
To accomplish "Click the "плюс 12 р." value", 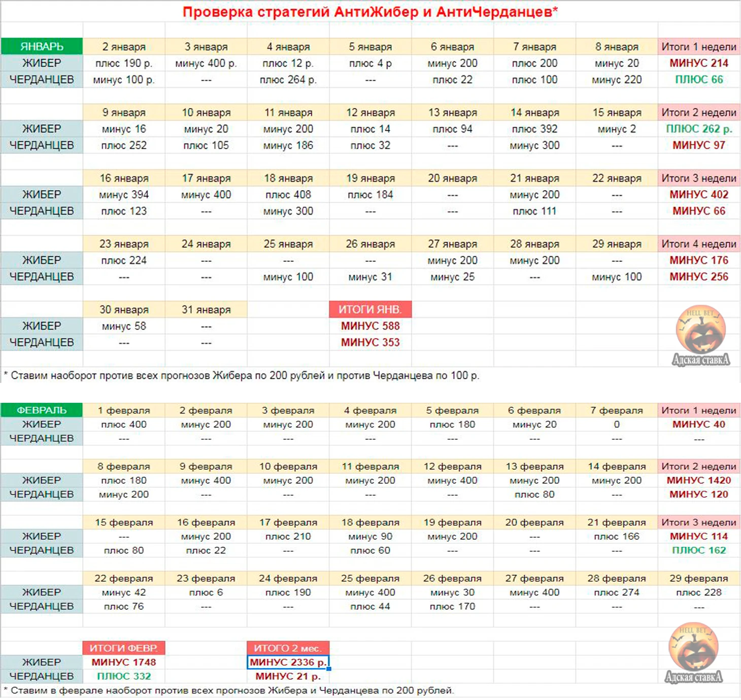I will [288, 63].
